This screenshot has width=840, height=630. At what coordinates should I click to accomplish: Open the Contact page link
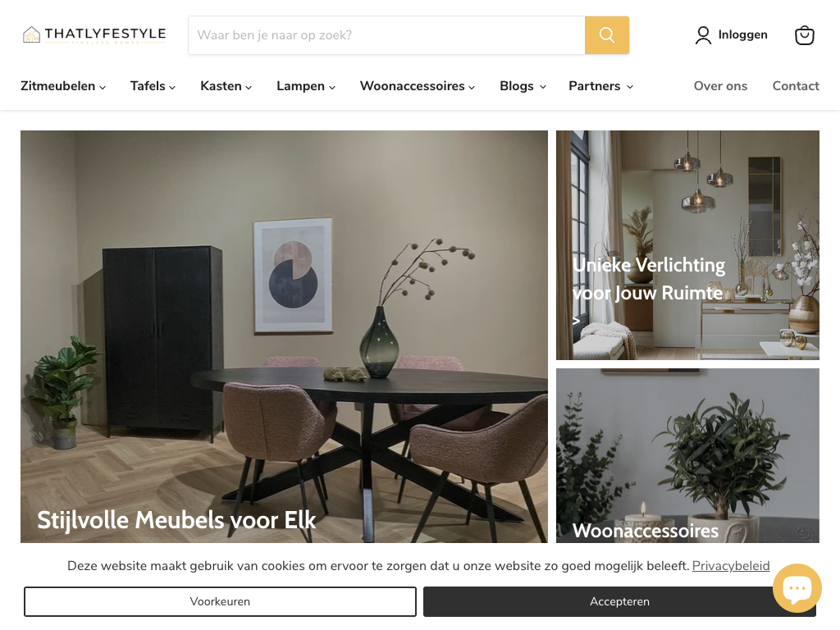[x=796, y=86]
